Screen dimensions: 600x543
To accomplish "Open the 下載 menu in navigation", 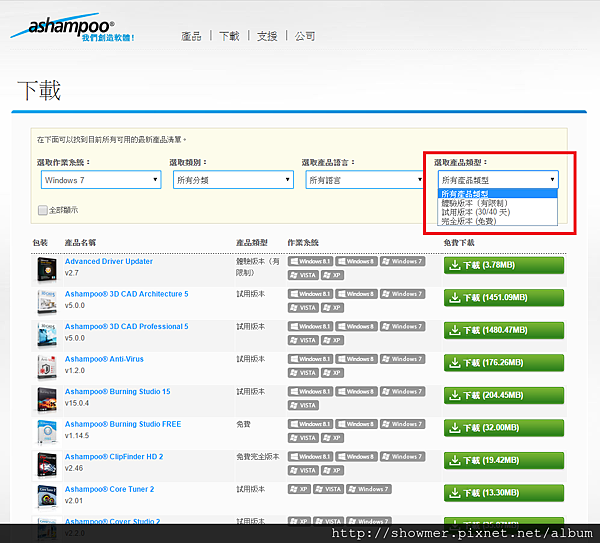I will coord(229,36).
